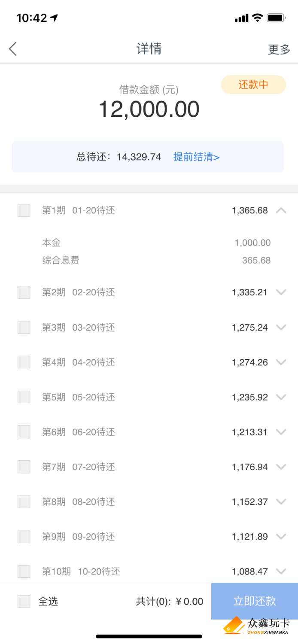Check the 第9期 installment checkbox
The image size is (298, 644).
(x=24, y=537)
